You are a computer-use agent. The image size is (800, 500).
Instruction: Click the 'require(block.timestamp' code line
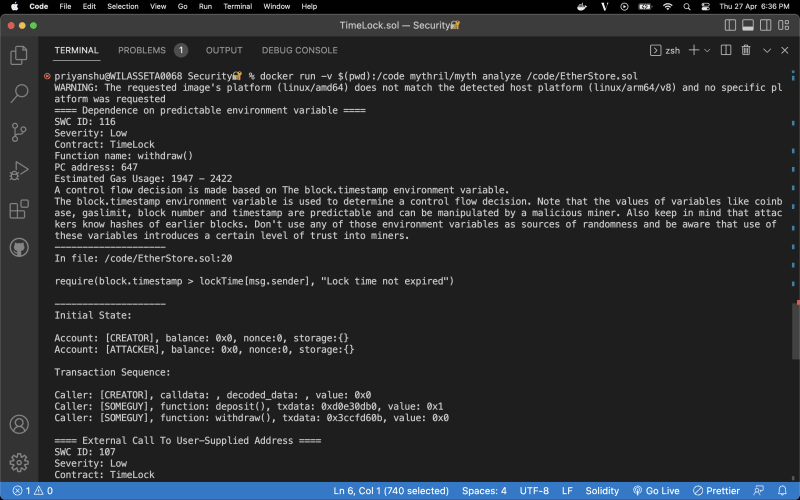(x=254, y=281)
